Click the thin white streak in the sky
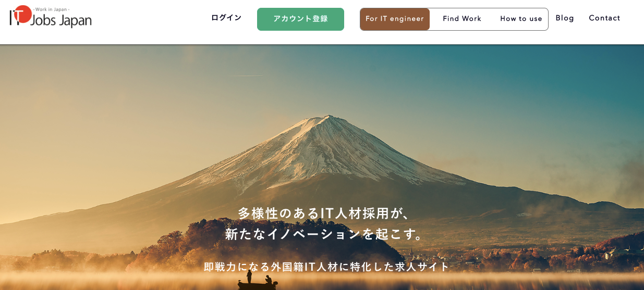 coord(245,76)
